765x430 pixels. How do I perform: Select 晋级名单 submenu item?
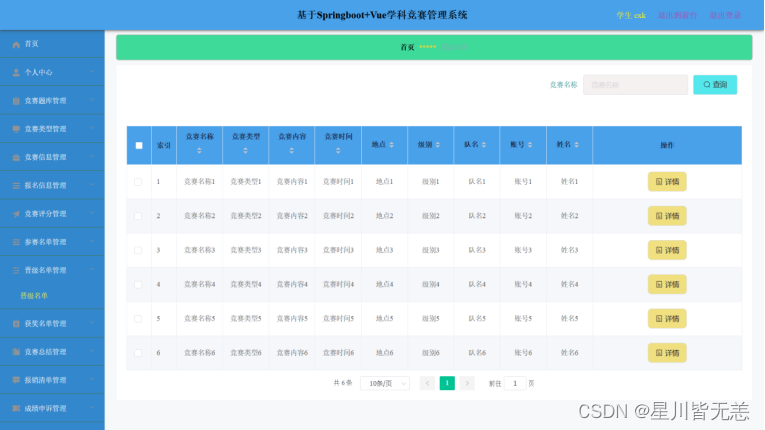point(52,296)
